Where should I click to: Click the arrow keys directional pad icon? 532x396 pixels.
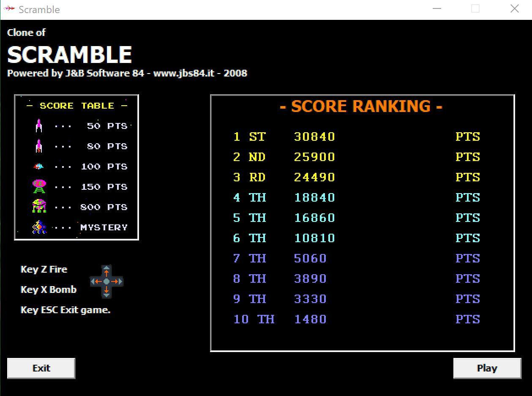pos(106,281)
